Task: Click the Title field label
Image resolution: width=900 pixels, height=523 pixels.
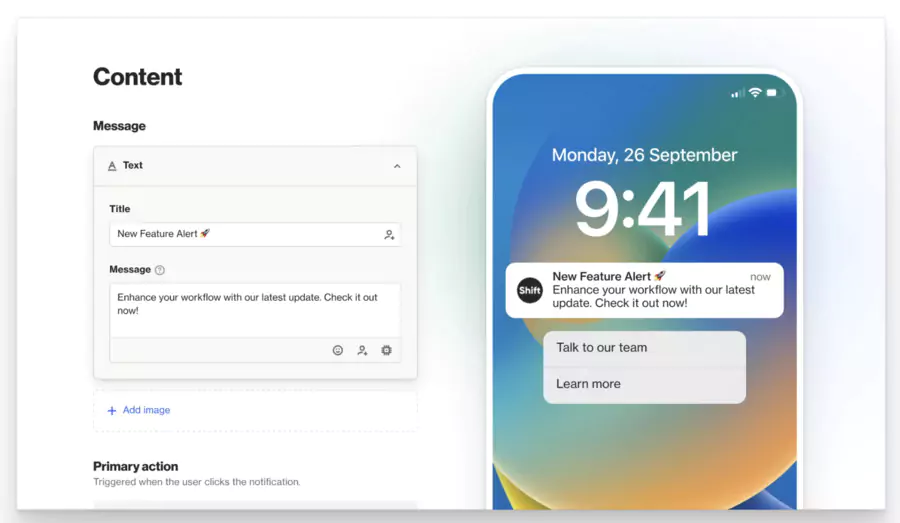Action: tap(120, 209)
